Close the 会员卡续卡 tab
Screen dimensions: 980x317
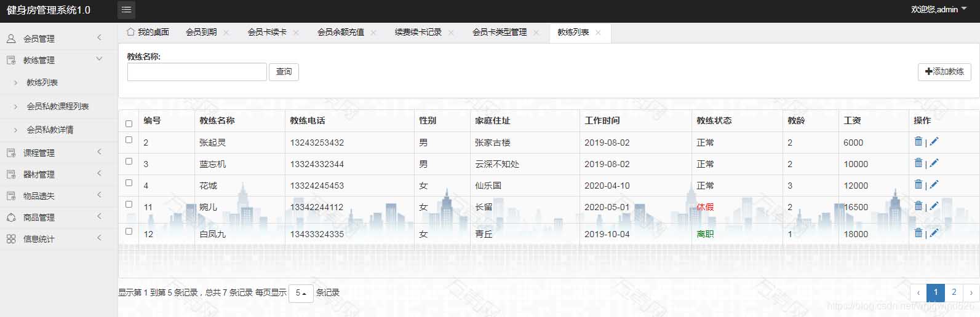[x=296, y=33]
